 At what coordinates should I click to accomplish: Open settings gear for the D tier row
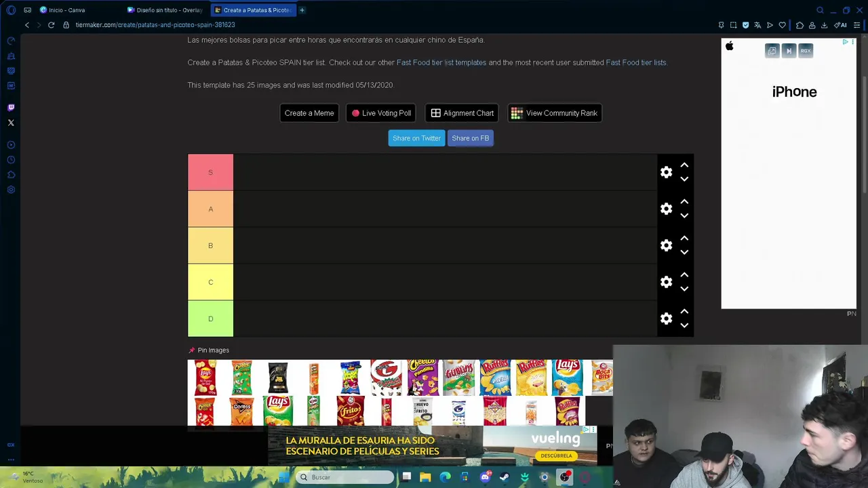(666, 319)
